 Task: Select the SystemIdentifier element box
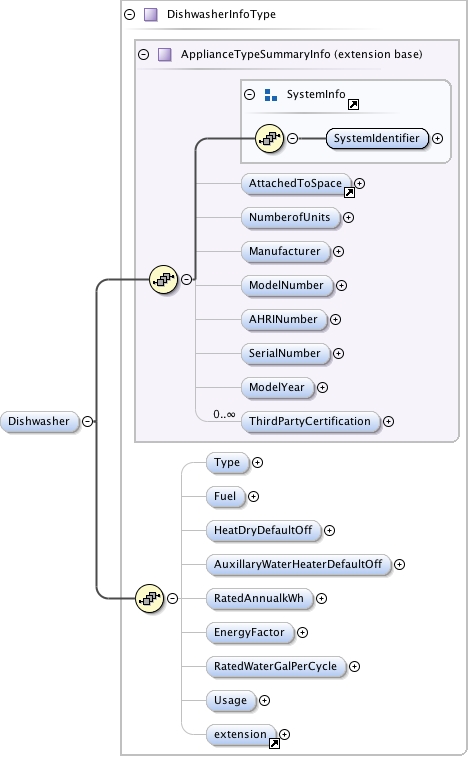(x=377, y=139)
